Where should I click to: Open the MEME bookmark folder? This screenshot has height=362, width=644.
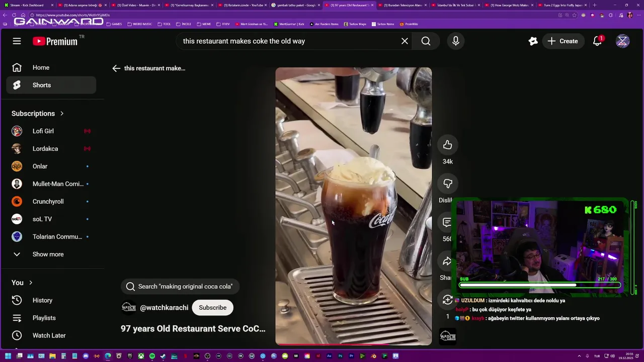pos(204,24)
